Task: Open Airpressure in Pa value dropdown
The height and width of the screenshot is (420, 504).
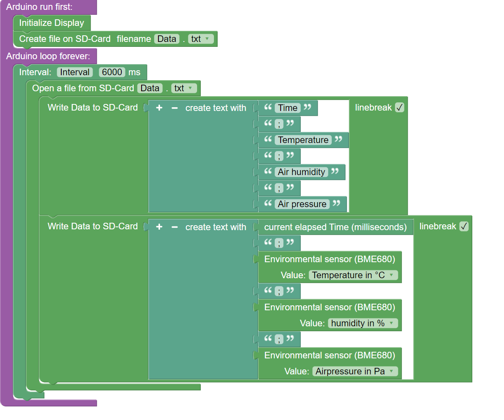Action: [355, 371]
